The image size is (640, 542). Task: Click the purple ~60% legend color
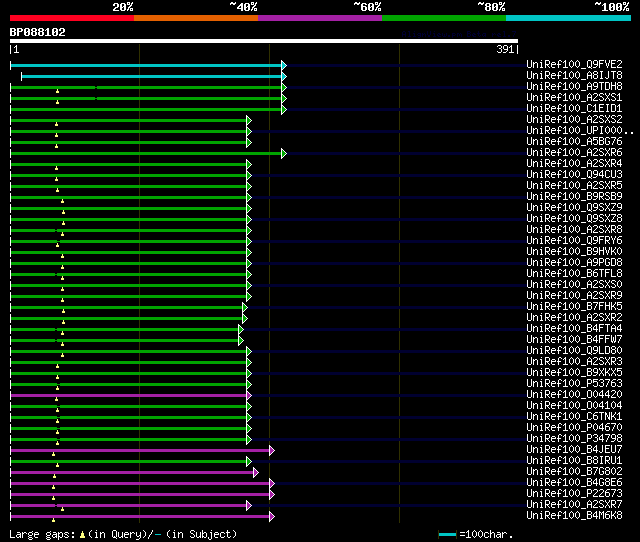point(320,18)
